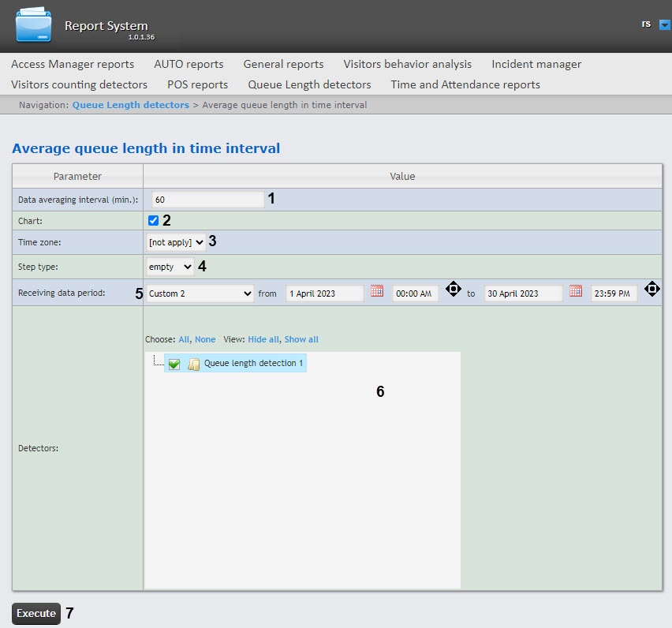Click the start time adjuster icon

click(x=453, y=290)
